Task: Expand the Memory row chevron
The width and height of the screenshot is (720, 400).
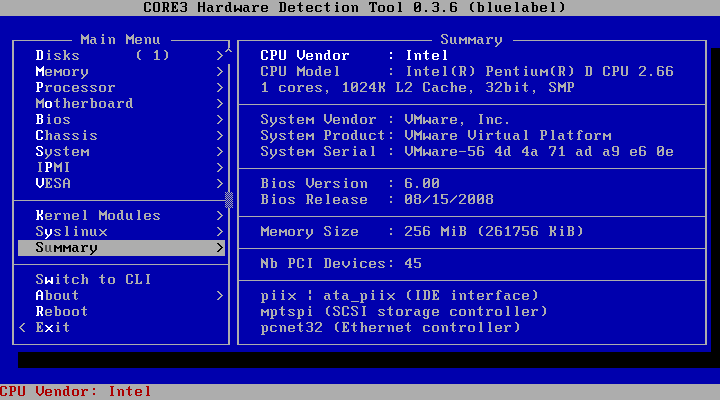Action: coord(219,72)
